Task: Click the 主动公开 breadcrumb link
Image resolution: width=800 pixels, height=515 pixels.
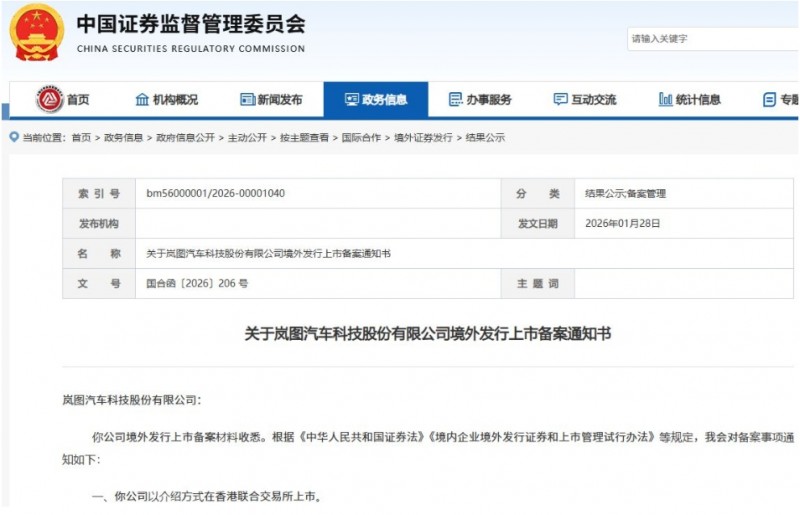Action: click(x=247, y=137)
